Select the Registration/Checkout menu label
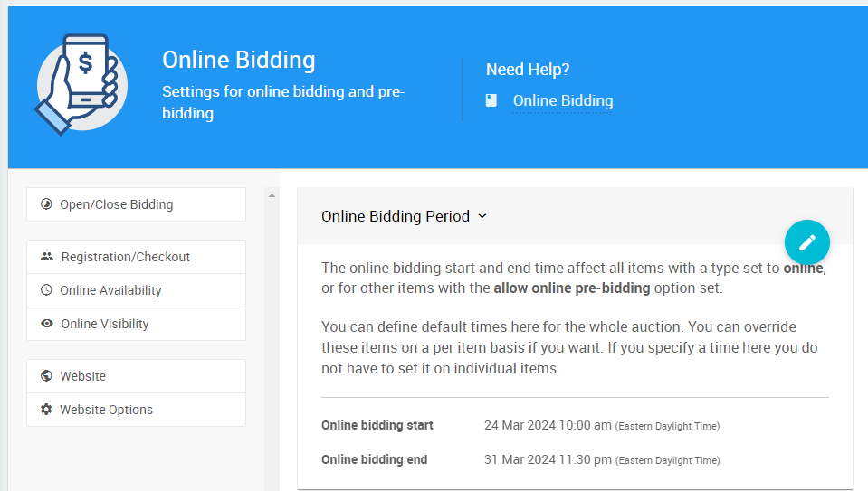Screen dimensions: 868x491 [126, 257]
